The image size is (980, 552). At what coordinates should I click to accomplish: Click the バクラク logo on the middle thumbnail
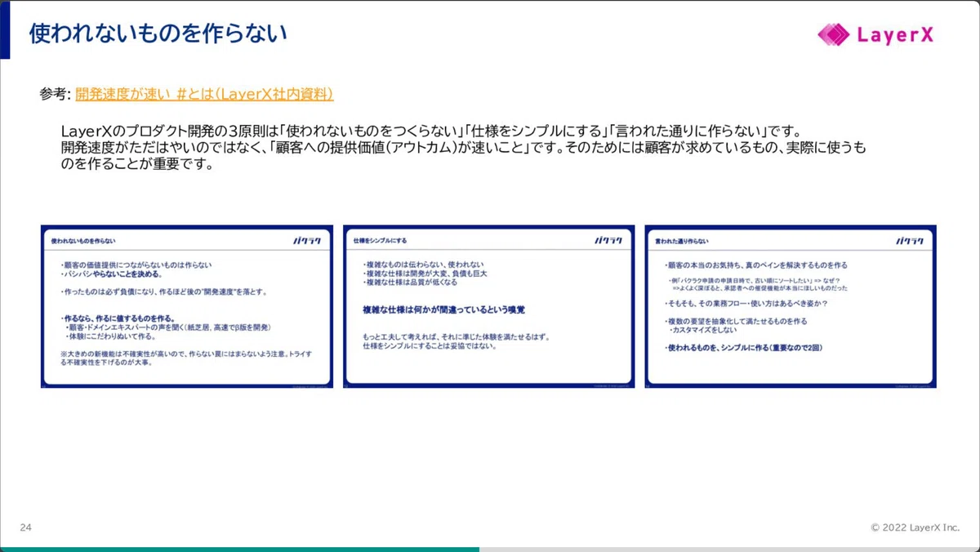coord(609,241)
